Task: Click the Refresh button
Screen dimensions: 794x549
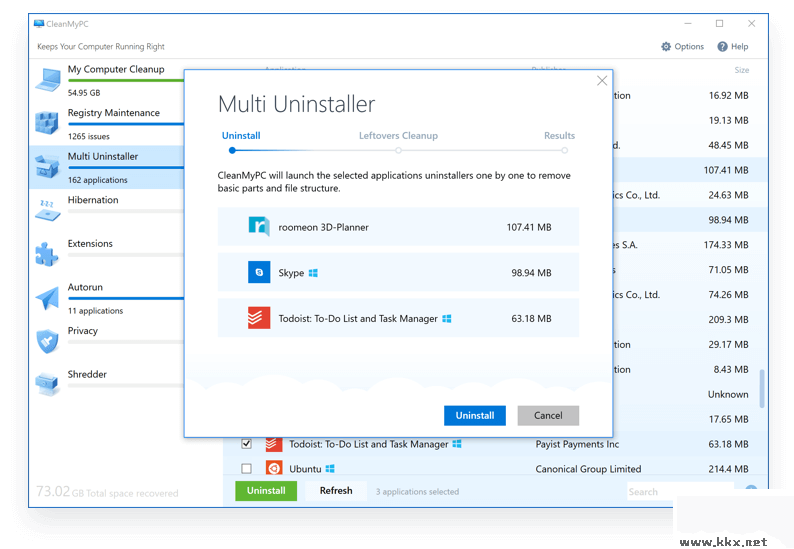Action: click(x=336, y=490)
